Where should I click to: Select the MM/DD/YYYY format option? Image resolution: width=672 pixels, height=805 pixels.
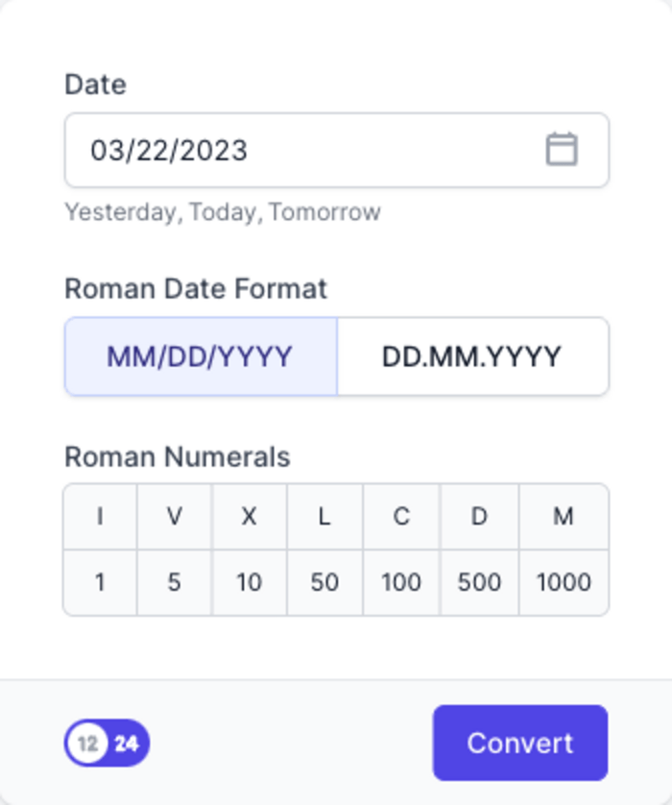pos(200,356)
